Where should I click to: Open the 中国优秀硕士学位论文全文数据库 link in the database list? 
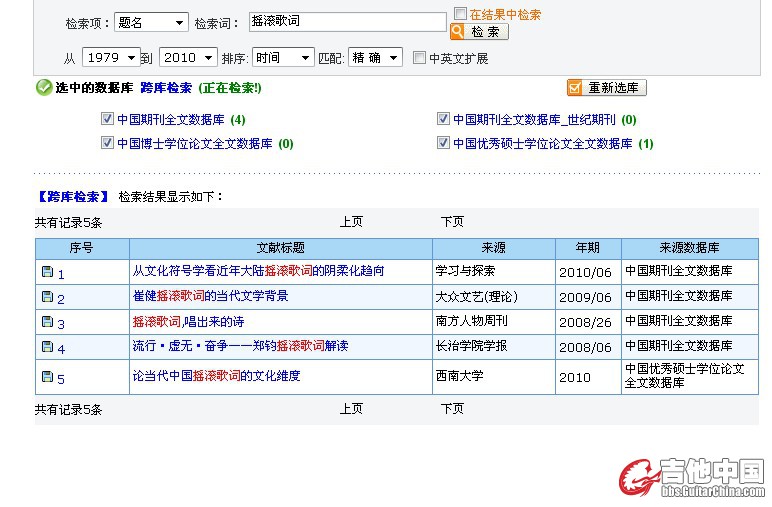point(543,144)
